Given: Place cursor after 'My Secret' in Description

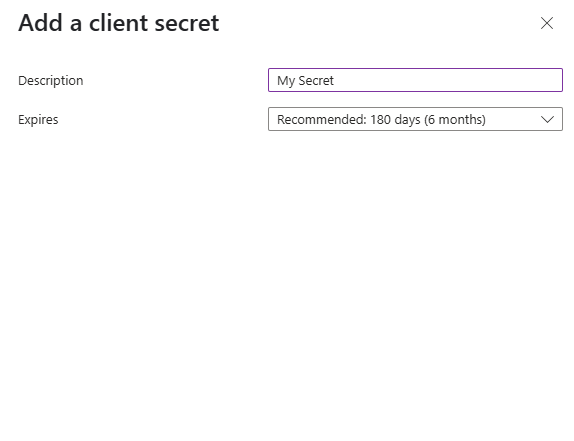Looking at the screenshot, I should click(335, 81).
